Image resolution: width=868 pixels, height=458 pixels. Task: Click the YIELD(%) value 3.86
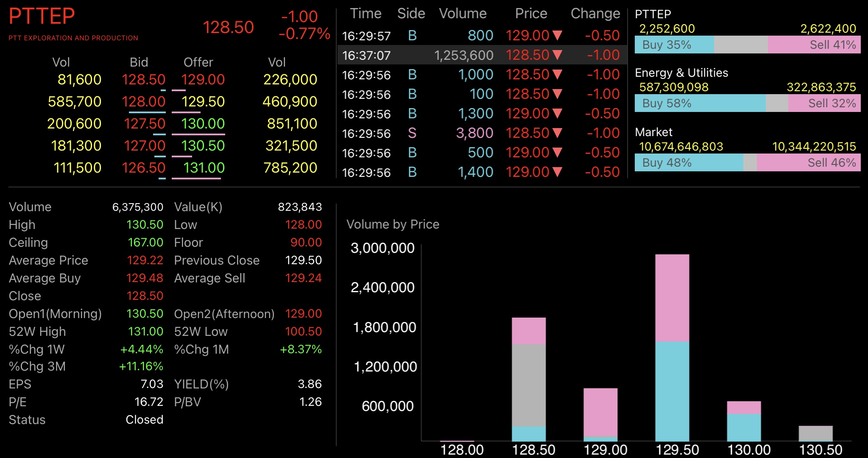310,384
